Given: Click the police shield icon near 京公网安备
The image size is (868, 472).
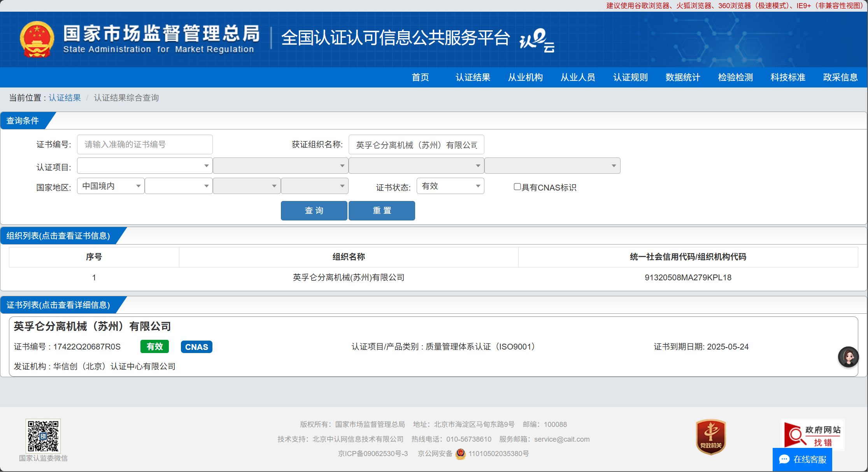Looking at the screenshot, I should (x=460, y=454).
